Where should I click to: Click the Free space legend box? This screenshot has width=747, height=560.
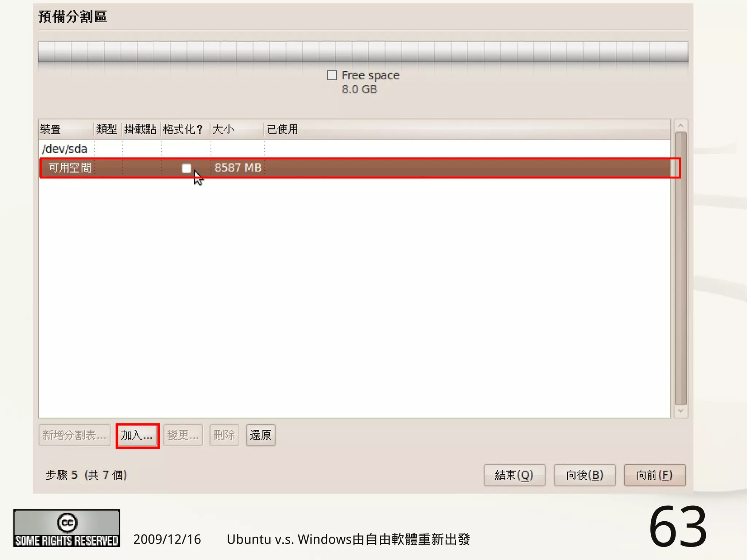[x=332, y=76]
